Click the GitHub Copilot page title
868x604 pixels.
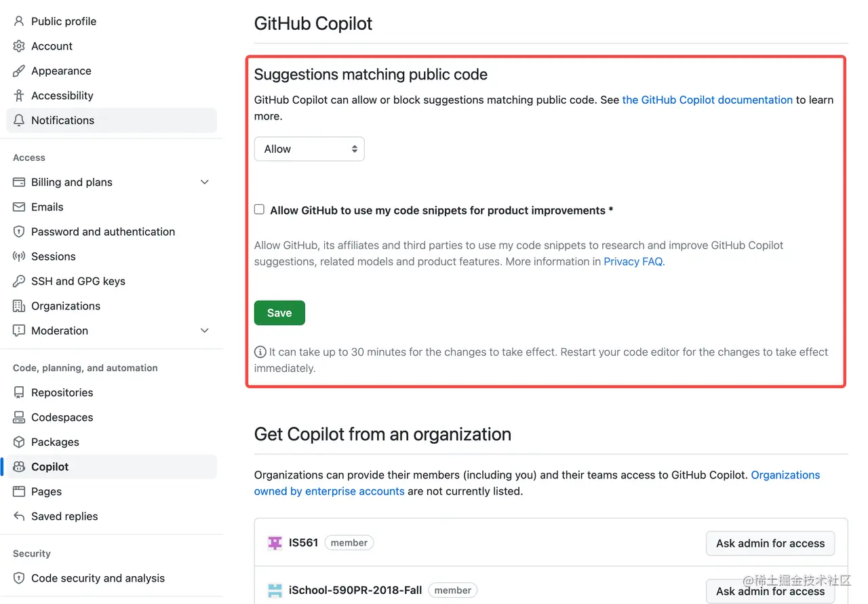(313, 24)
